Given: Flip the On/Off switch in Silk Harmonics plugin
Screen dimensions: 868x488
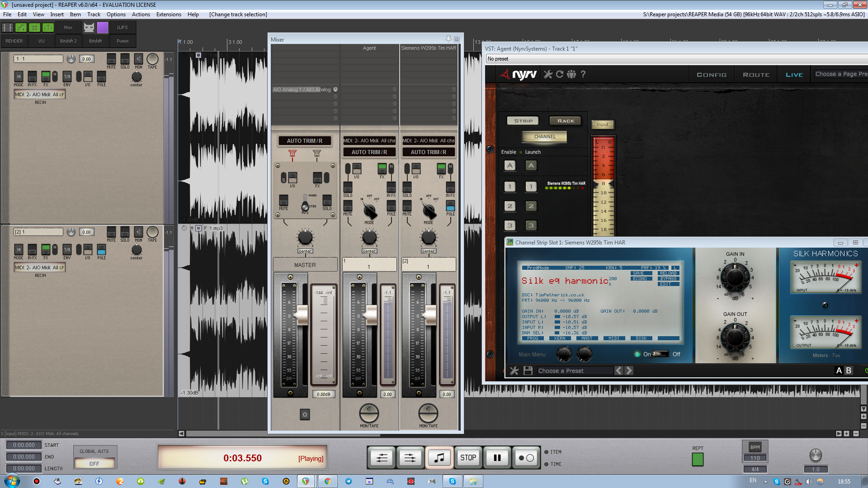Looking at the screenshot, I should click(x=660, y=354).
